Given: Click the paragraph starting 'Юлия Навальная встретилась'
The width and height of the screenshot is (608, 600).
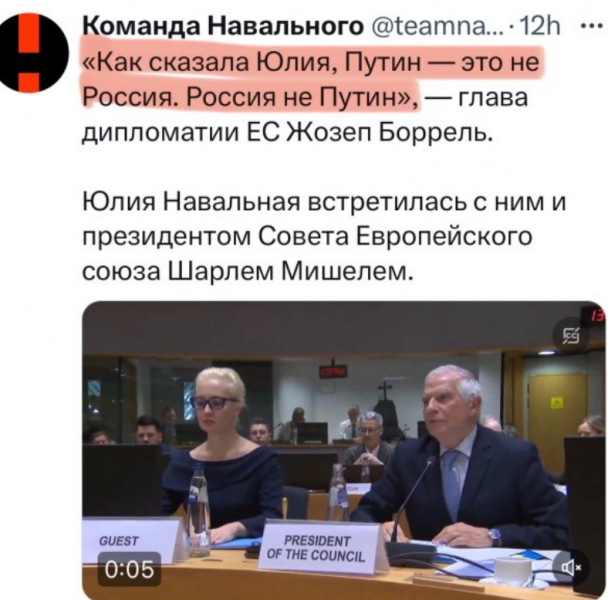Looking at the screenshot, I should click(x=324, y=237).
